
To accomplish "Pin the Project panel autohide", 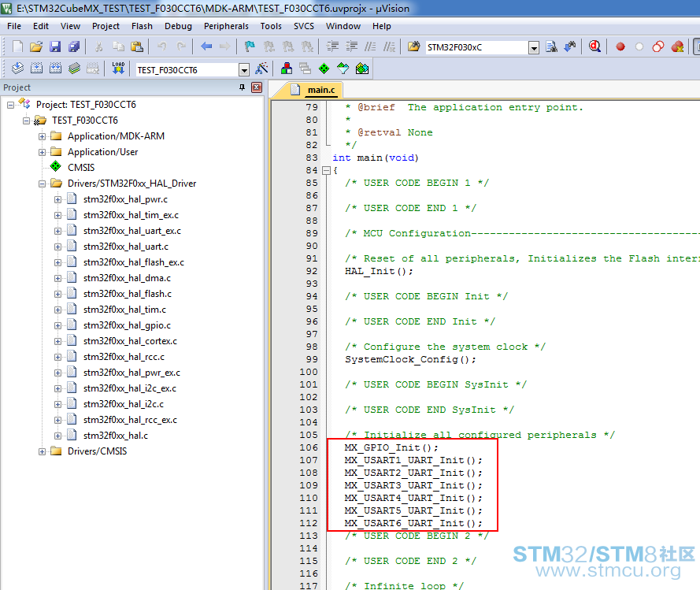I will (x=242, y=87).
